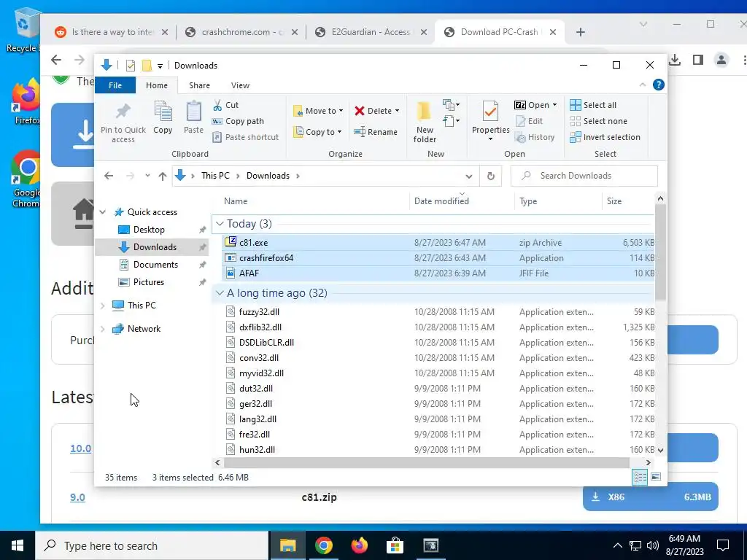Image resolution: width=747 pixels, height=560 pixels.
Task: Switch to the Share ribbon tab
Action: click(199, 85)
